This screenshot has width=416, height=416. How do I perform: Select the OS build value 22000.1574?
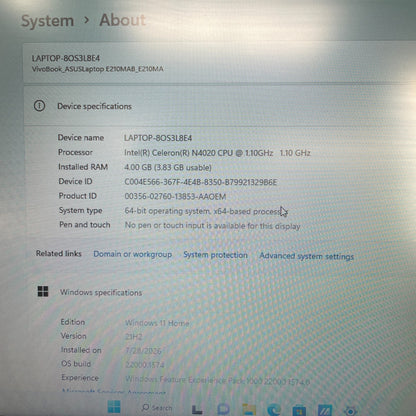[145, 365]
